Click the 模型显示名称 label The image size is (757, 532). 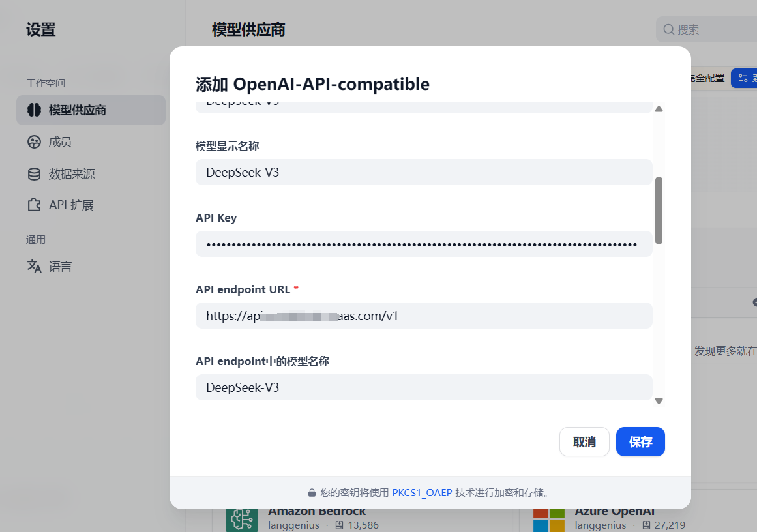click(x=228, y=146)
